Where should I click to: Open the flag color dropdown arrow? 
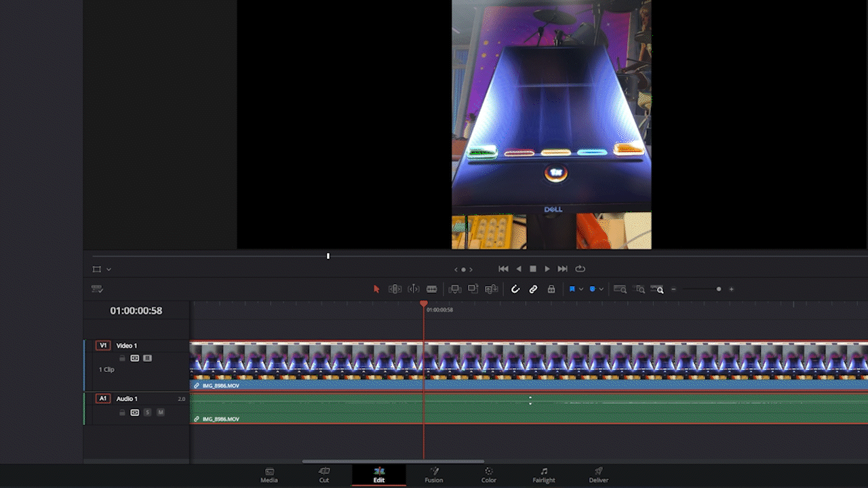coord(581,289)
